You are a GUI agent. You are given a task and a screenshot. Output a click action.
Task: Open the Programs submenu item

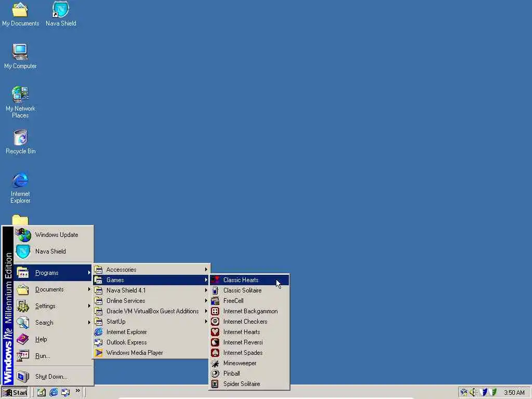(x=54, y=273)
